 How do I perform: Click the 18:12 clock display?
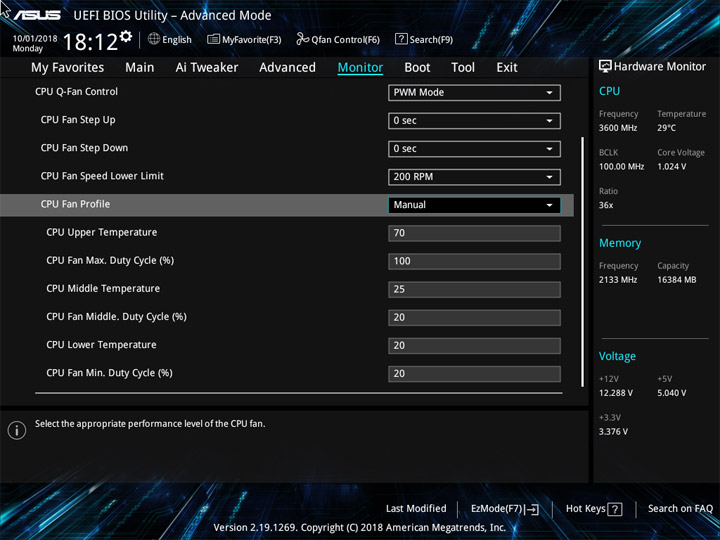pos(90,42)
